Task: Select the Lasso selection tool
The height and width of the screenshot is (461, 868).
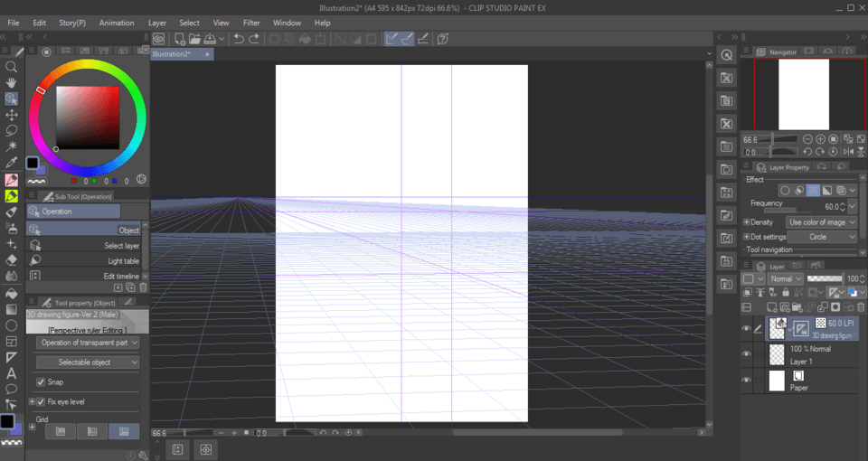Action: click(x=11, y=130)
